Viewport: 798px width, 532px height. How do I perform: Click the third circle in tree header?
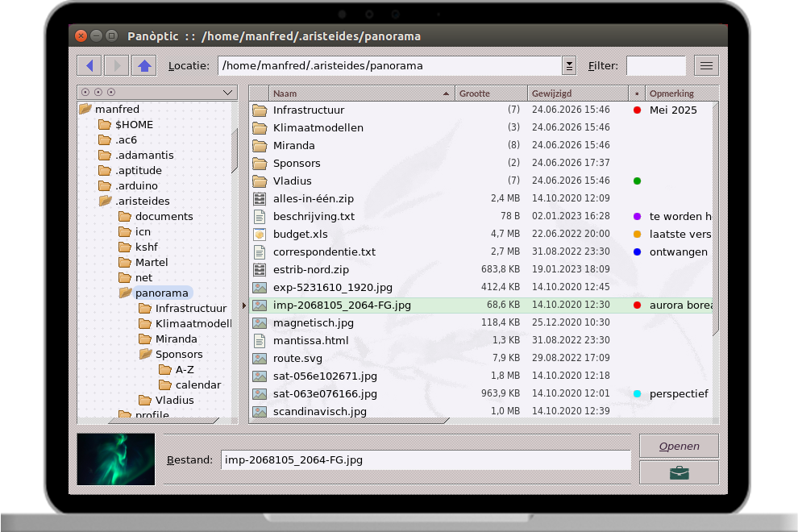[x=111, y=92]
